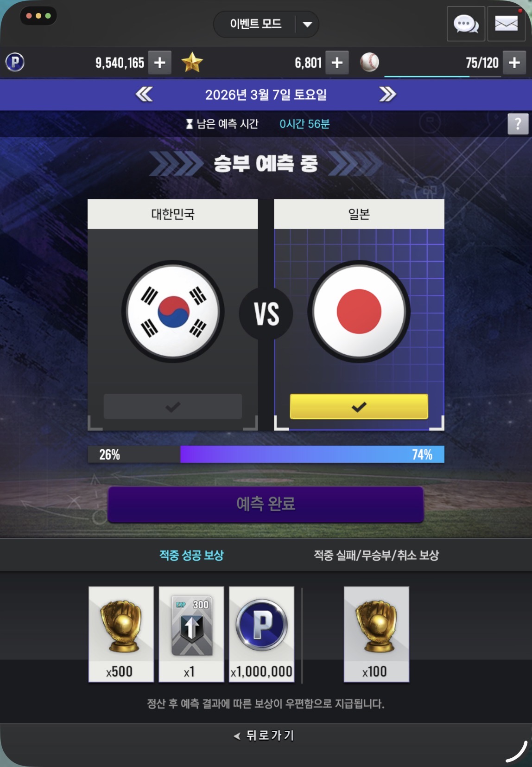Click the baseball stamina icon
Viewport: 532px width, 767px height.
369,62
